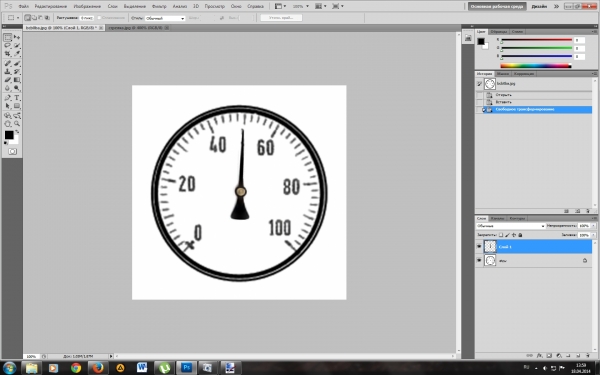Hide the Слой 1 layer eye icon
This screenshot has height=375, width=600.
(x=479, y=247)
